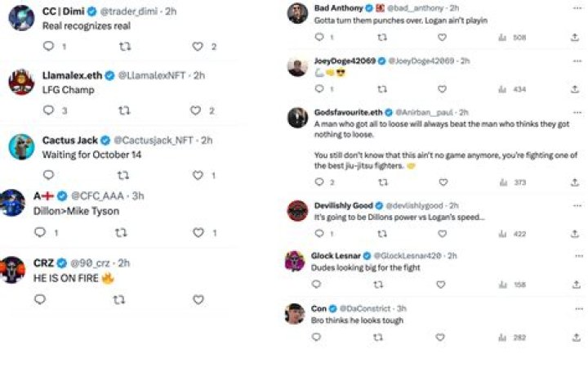Like the Dillon>Mike Tyson tweet
Screen dimensions: 588x368
198,233
